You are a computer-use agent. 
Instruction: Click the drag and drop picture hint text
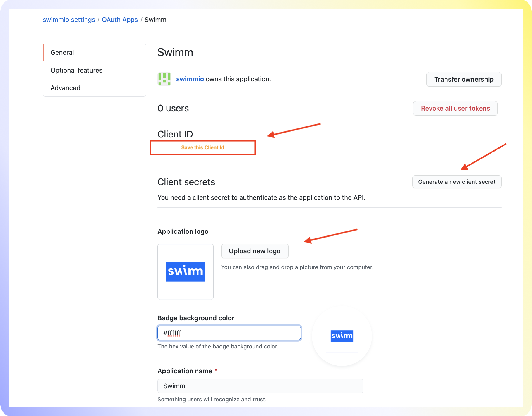point(297,267)
